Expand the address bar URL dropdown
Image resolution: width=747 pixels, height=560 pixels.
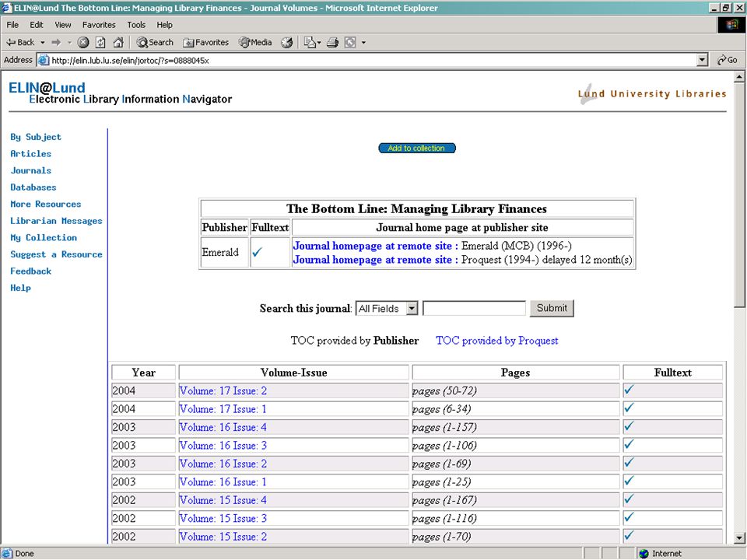tap(702, 60)
